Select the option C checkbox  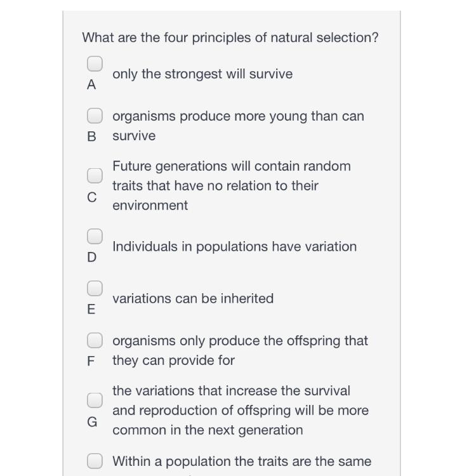coord(95,175)
